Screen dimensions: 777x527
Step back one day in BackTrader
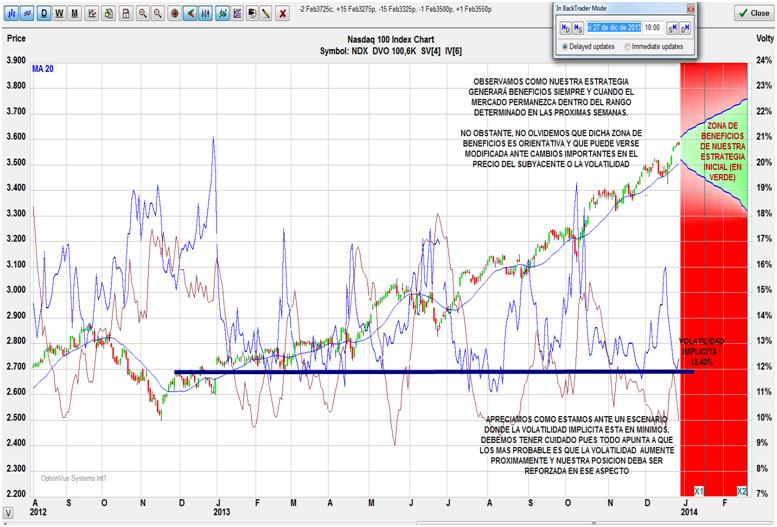tap(565, 28)
